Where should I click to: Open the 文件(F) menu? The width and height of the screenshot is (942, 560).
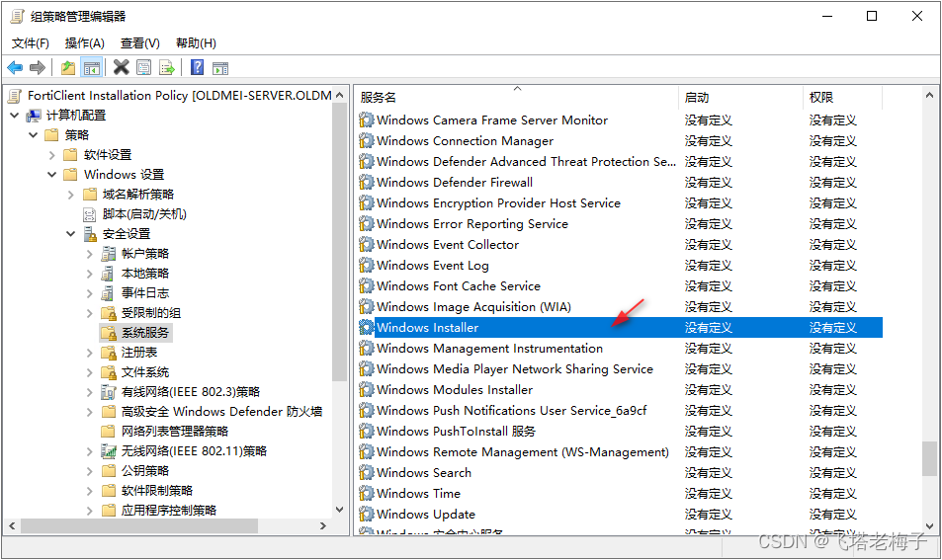pyautogui.click(x=30, y=43)
